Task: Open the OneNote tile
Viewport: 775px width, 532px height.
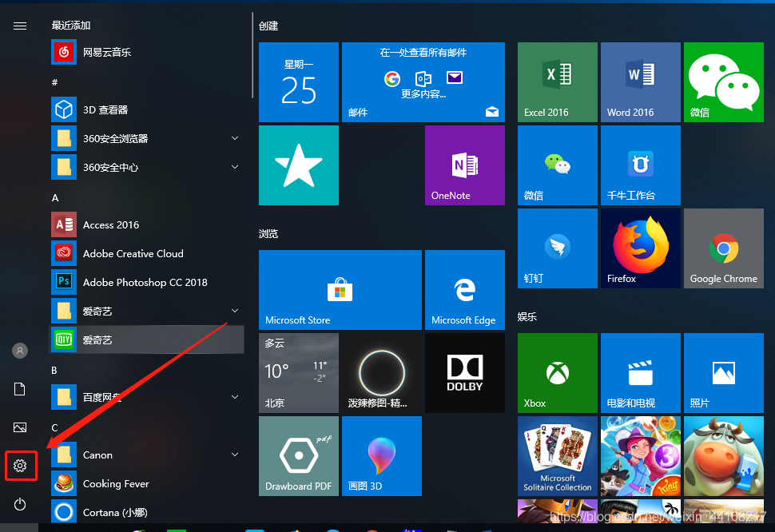Action: pos(465,165)
